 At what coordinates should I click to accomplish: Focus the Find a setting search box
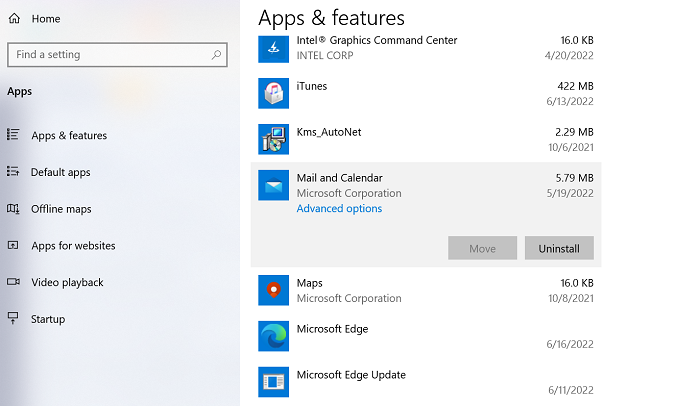[x=117, y=54]
